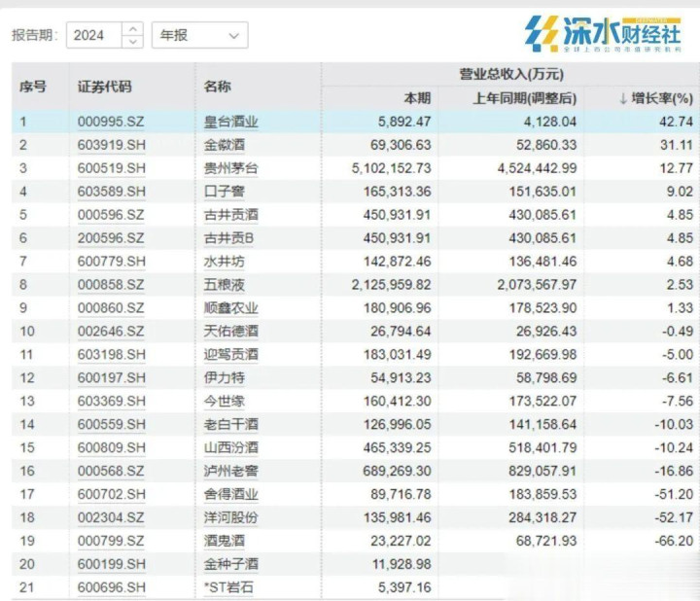Click the year input field showing 2024
This screenshot has width=700, height=601.
coord(93,35)
